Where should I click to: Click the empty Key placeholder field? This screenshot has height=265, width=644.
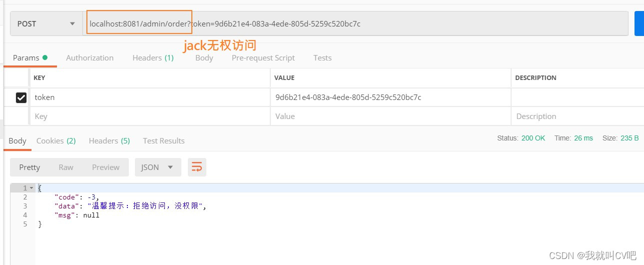pyautogui.click(x=149, y=116)
